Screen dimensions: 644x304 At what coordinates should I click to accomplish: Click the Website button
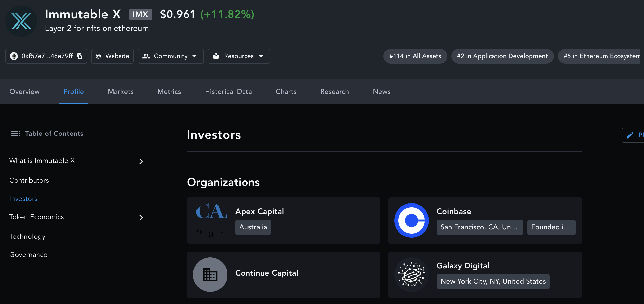click(x=112, y=56)
